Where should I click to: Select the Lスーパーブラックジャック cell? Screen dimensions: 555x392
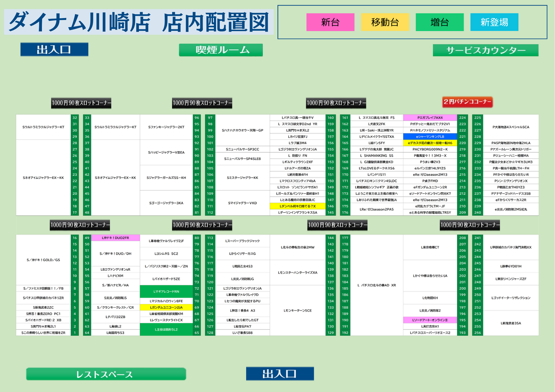[x=242, y=241]
